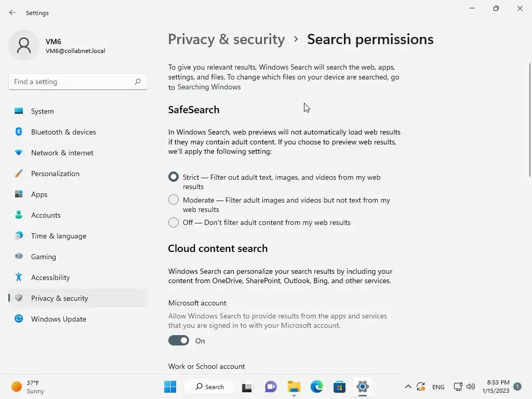Image resolution: width=532 pixels, height=399 pixels.
Task: Launch Microsoft Edge from the taskbar
Action: pos(317,387)
